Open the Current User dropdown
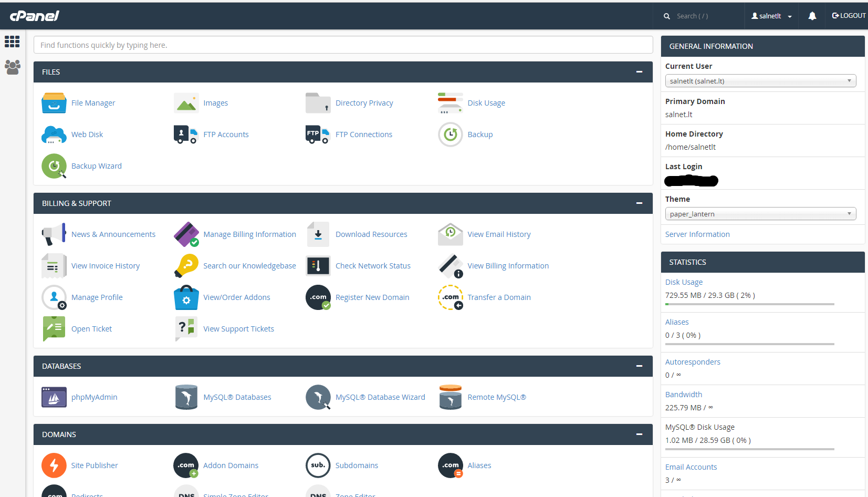 (760, 81)
